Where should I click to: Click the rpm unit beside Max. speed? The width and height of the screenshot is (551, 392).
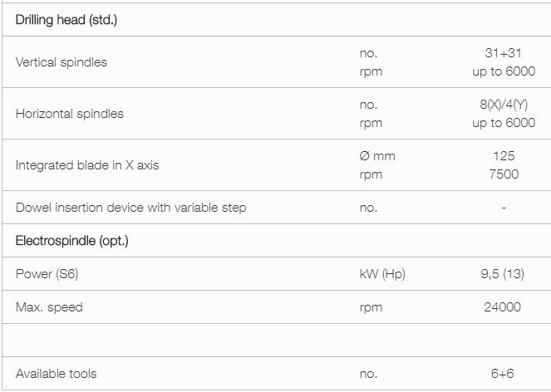[x=371, y=307]
